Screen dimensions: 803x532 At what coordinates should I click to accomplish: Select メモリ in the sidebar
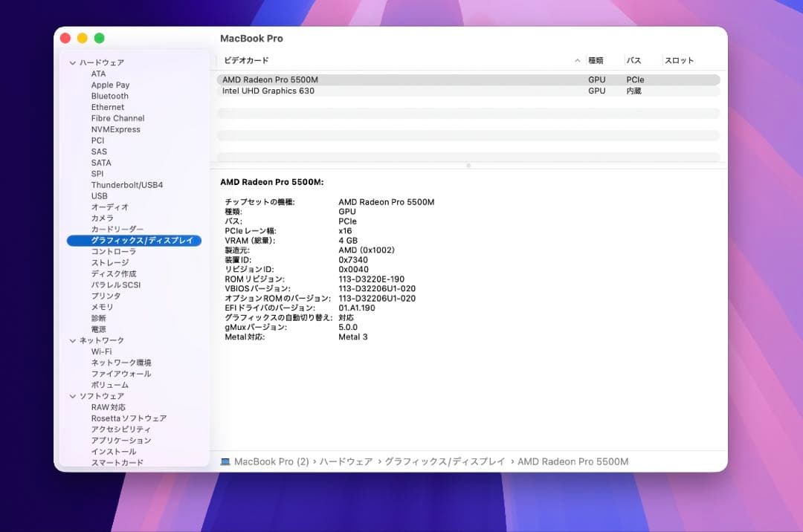(x=102, y=307)
